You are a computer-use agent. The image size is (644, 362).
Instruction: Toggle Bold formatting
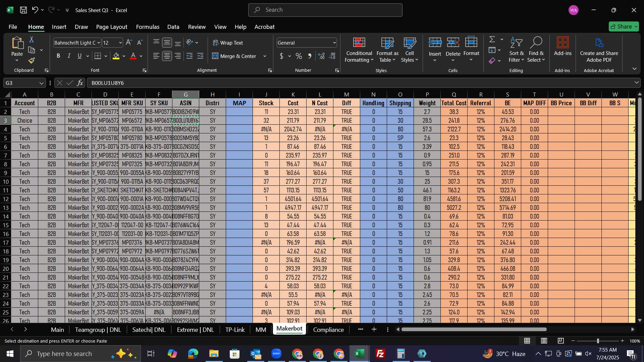tap(58, 56)
